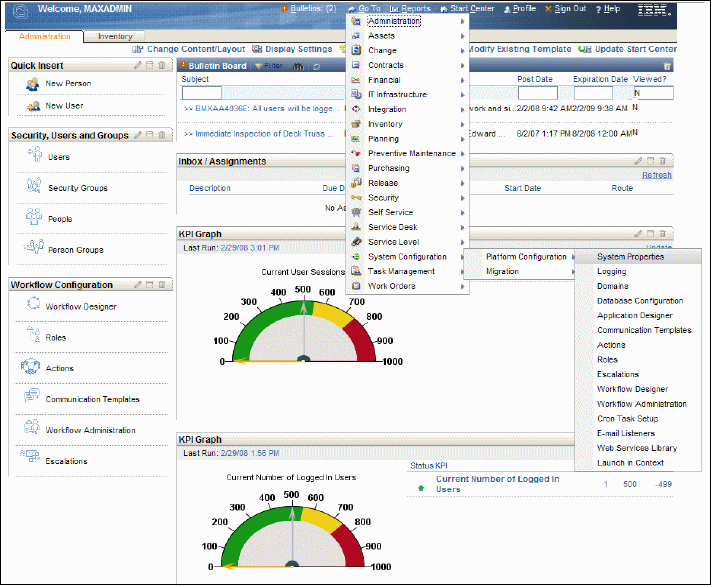Edit the Inbox / Assignments portlet pencil icon
The image size is (711, 586).
click(x=638, y=161)
